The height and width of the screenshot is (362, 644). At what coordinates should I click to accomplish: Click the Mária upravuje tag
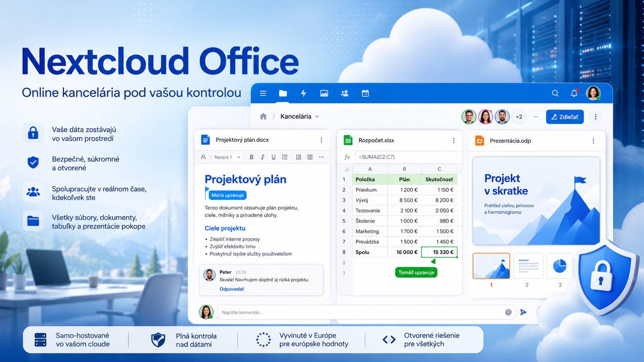point(227,195)
